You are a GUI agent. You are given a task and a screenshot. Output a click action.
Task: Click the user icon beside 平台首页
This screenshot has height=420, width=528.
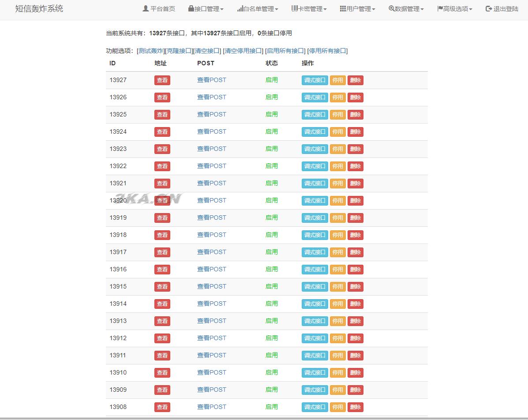[x=146, y=9]
